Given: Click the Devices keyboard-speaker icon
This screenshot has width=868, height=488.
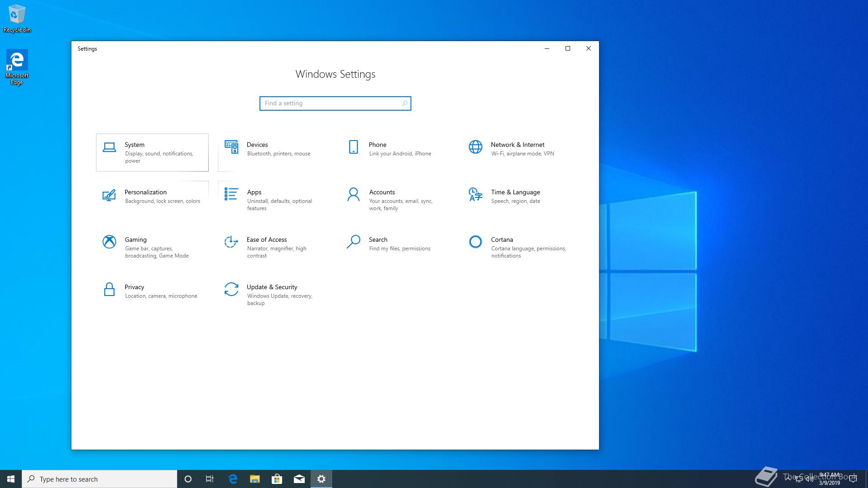Looking at the screenshot, I should (x=231, y=147).
